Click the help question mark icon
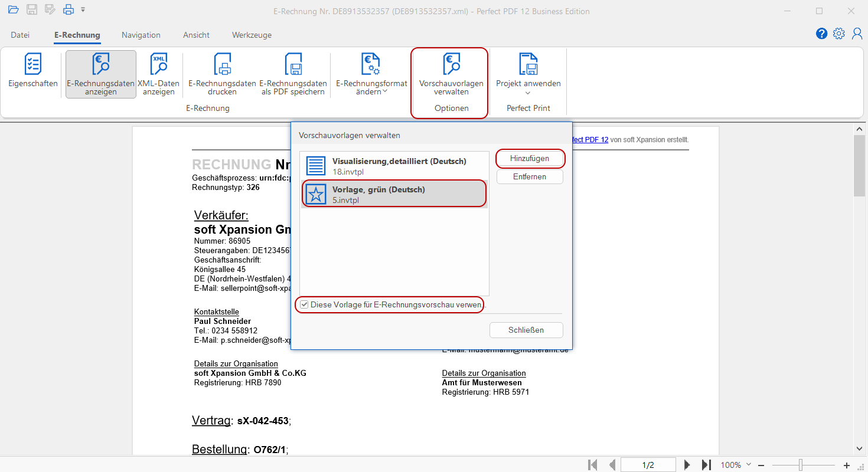This screenshot has height=472, width=868. (x=821, y=34)
